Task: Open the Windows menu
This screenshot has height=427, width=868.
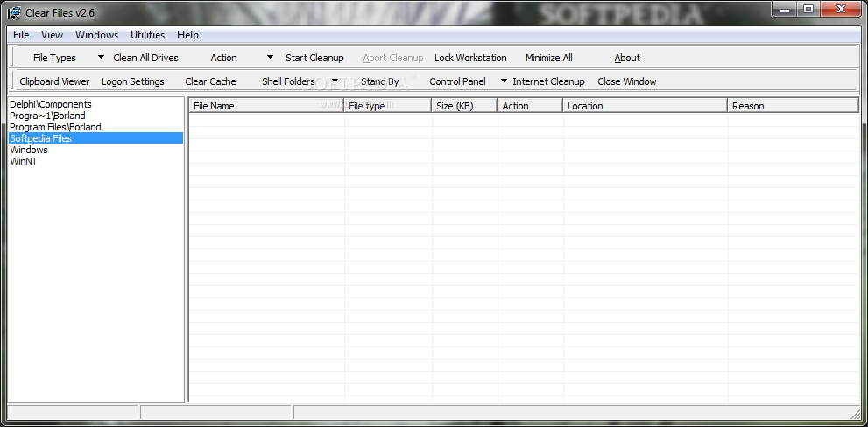Action: coord(97,35)
